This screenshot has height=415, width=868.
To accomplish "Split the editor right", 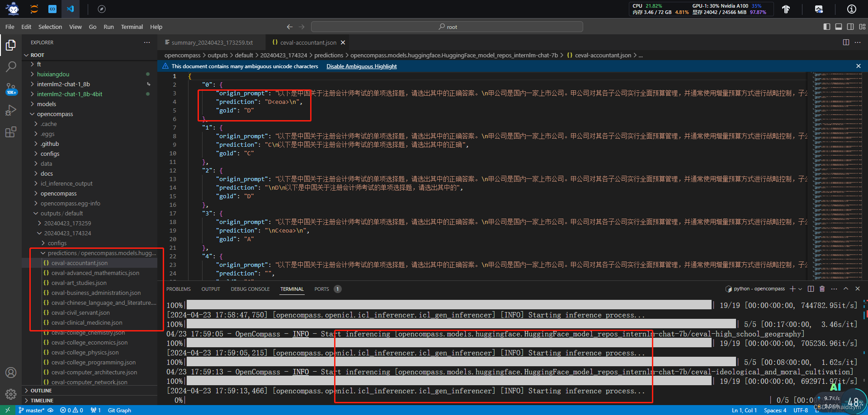I will pyautogui.click(x=846, y=42).
